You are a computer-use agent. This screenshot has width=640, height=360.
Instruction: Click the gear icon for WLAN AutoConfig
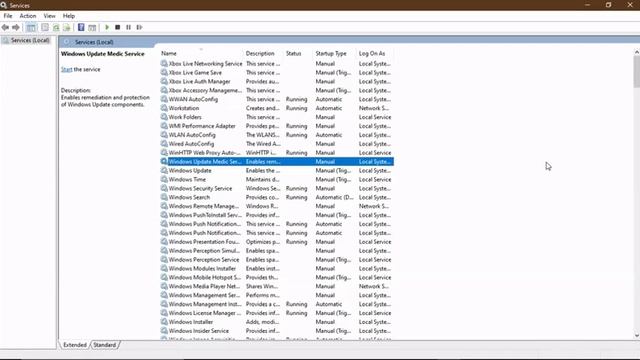[164, 135]
